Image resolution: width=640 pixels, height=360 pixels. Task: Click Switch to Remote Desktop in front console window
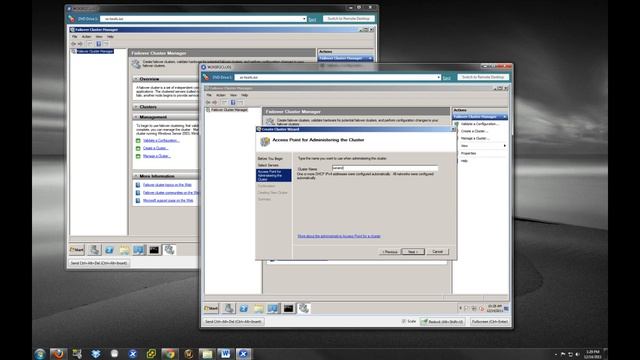[x=483, y=77]
